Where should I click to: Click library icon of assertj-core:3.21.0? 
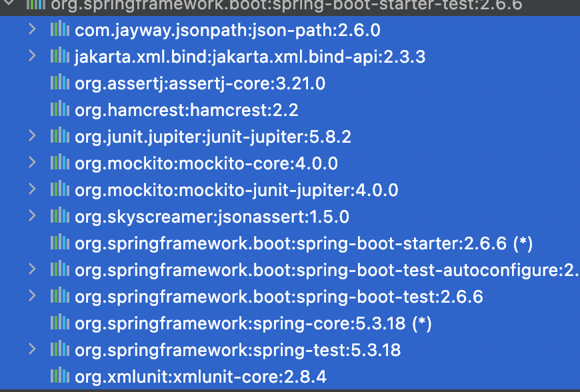60,82
